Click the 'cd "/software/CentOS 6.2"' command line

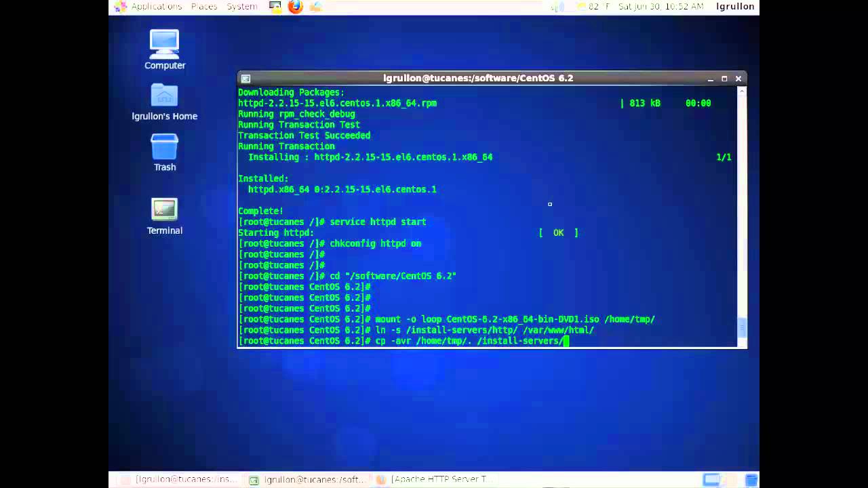[347, 276]
